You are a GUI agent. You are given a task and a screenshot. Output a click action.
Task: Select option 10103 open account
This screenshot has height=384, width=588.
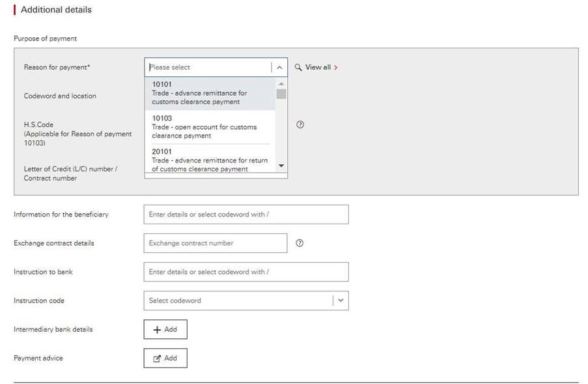point(210,127)
